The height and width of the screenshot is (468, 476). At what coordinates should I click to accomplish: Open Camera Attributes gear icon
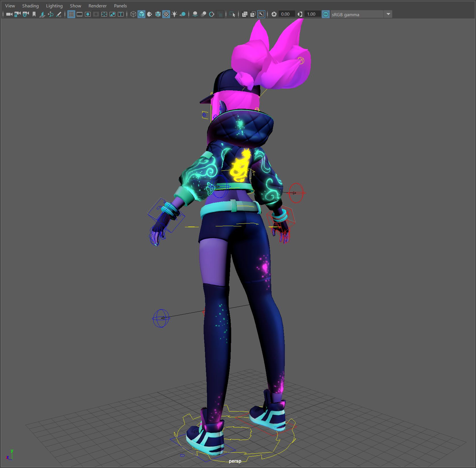pyautogui.click(x=26, y=14)
